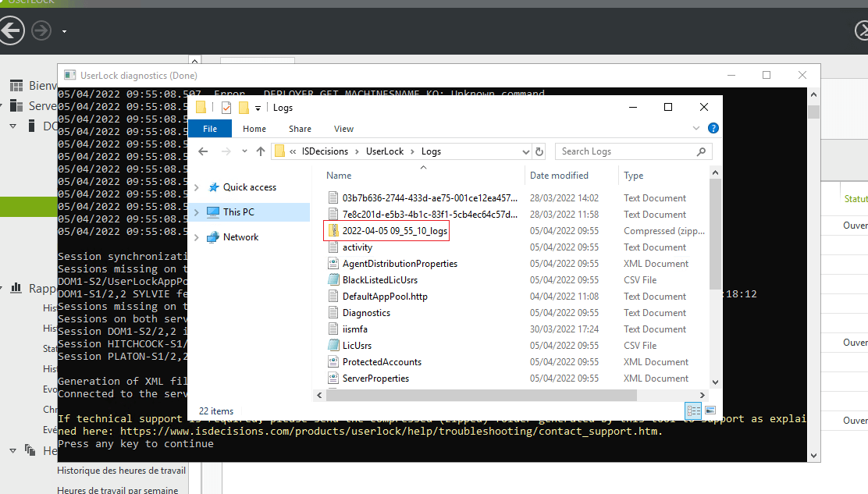
Task: Switch to the Home ribbon tab
Action: point(254,129)
